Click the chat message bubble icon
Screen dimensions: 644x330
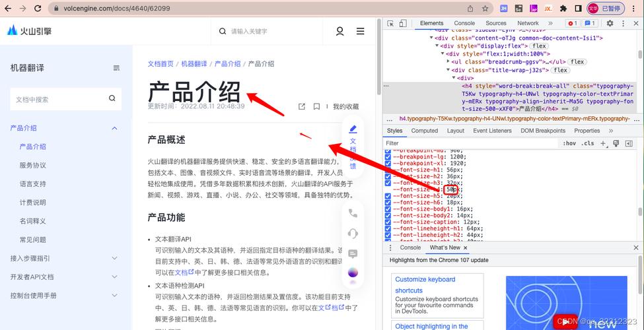pyautogui.click(x=353, y=253)
